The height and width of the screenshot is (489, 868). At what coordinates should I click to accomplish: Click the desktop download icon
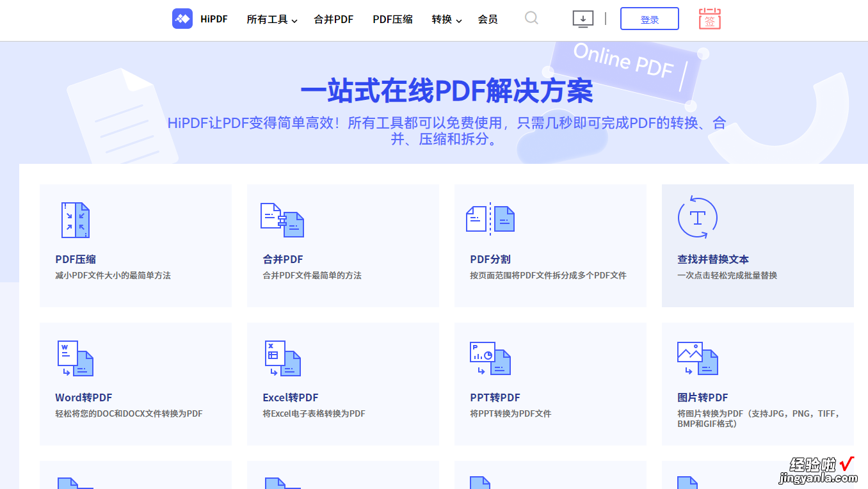[x=583, y=19]
